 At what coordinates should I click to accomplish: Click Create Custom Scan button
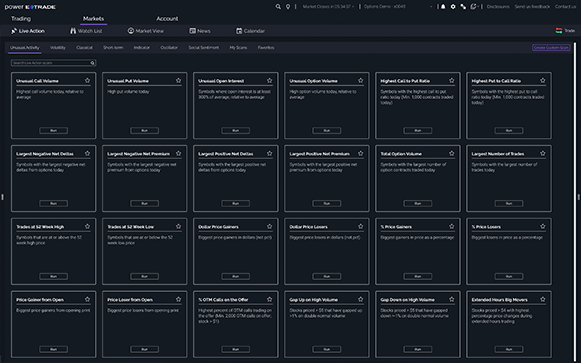coord(551,47)
